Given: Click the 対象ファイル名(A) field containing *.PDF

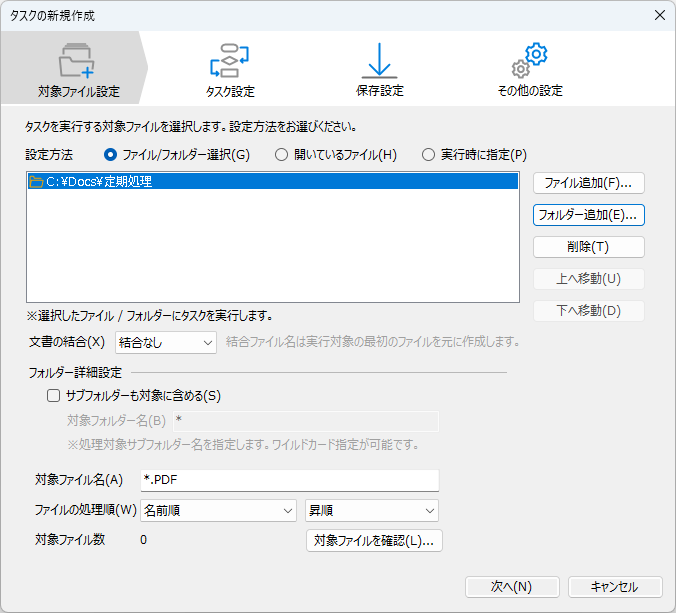Looking at the screenshot, I should (290, 480).
